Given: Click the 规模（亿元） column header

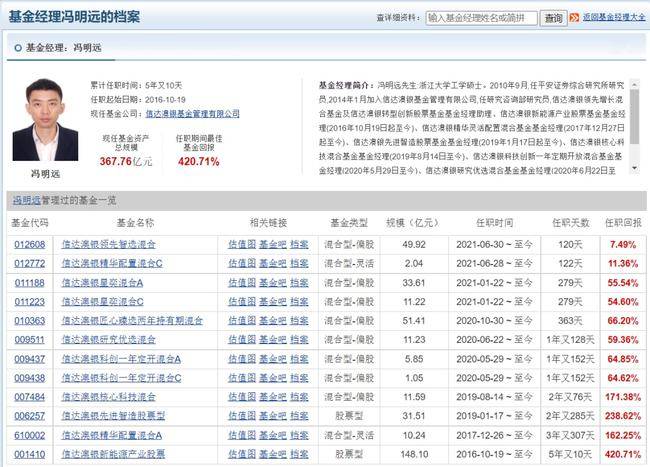Looking at the screenshot, I should coord(412,223).
